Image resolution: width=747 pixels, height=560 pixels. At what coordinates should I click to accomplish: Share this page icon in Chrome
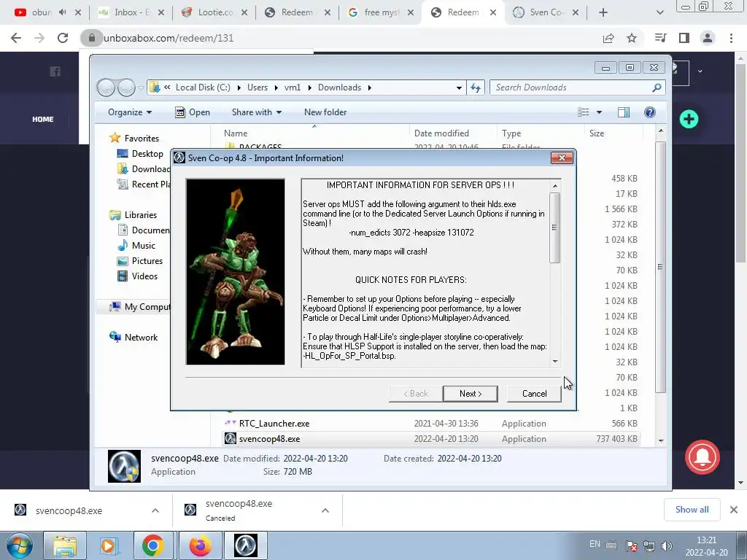click(608, 38)
